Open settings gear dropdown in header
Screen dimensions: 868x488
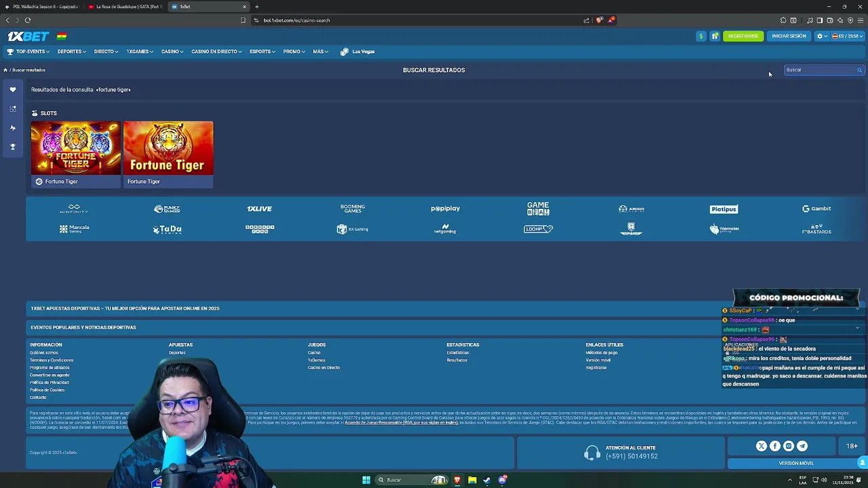(822, 36)
